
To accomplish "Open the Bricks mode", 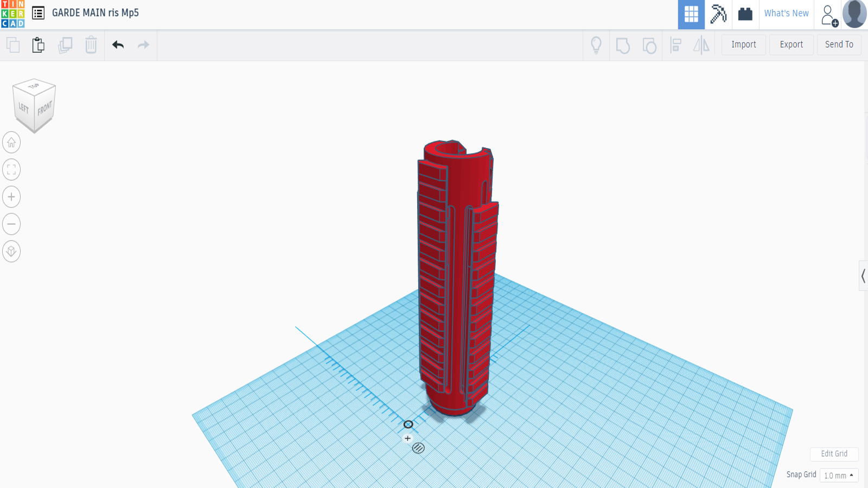I will [x=745, y=15].
